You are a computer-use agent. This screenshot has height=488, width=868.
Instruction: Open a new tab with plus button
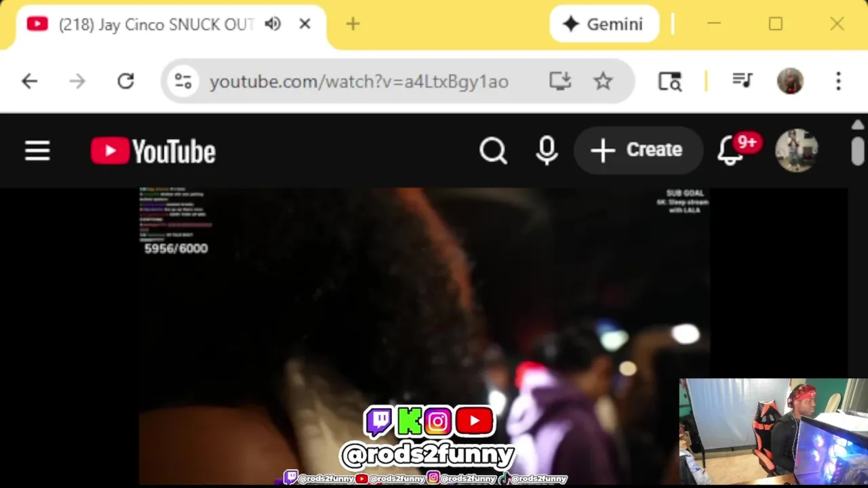(x=353, y=24)
